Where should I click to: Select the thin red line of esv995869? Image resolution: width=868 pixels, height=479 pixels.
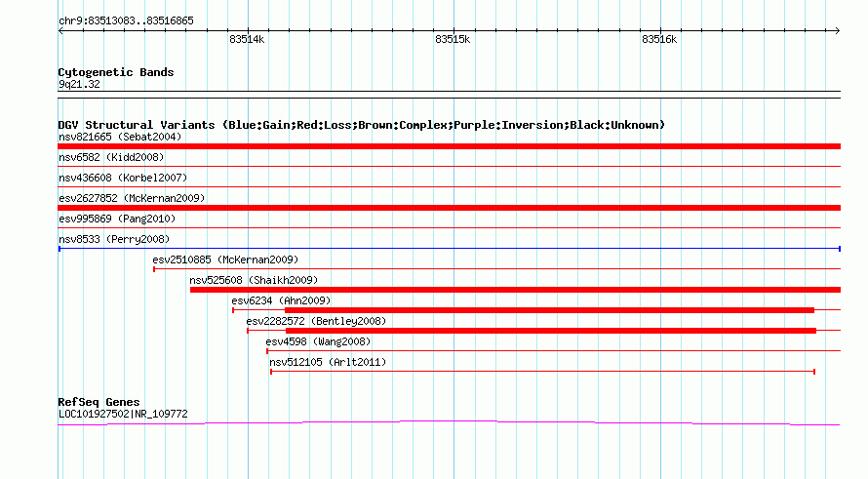(449, 227)
